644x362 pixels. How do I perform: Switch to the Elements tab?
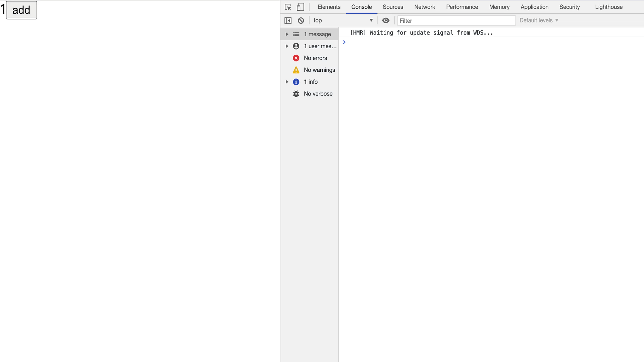(329, 7)
